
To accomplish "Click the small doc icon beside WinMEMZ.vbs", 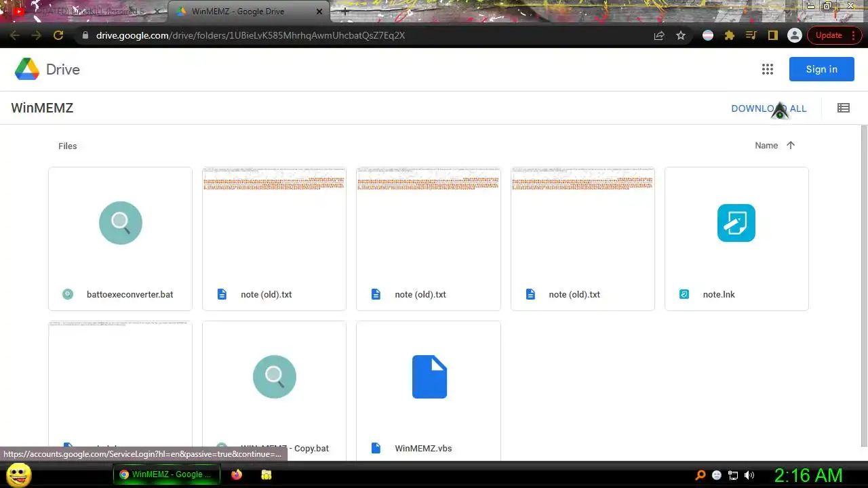I will coord(376,448).
